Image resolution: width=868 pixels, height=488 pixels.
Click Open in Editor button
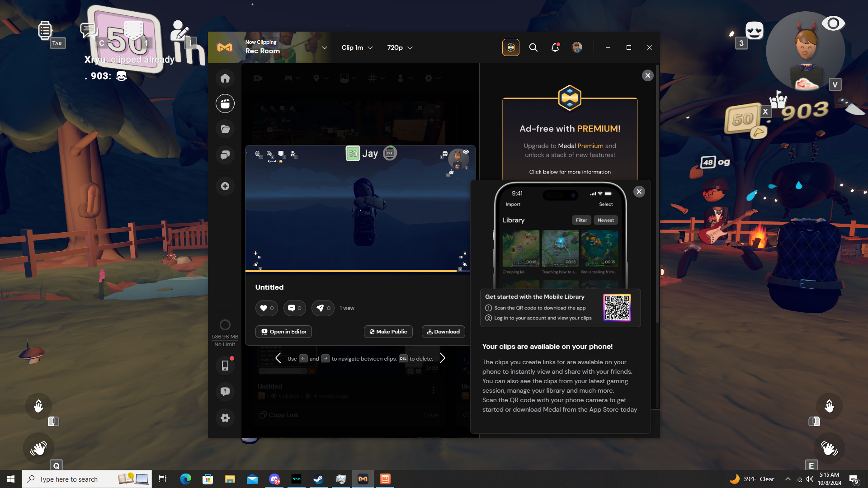[283, 332]
